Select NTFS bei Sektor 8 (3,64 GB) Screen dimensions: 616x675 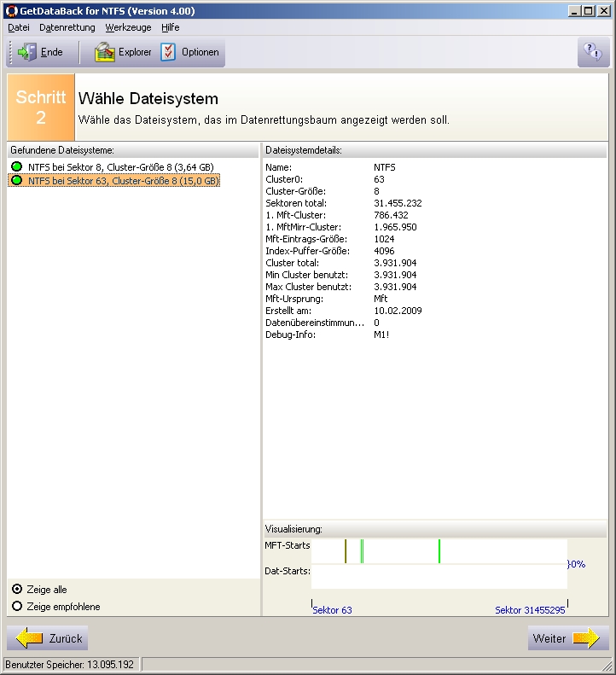[121, 166]
